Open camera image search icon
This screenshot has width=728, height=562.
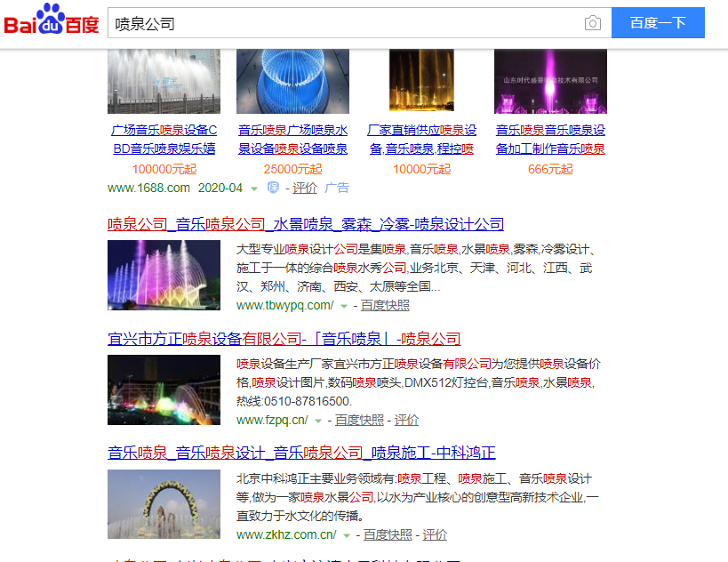click(592, 23)
